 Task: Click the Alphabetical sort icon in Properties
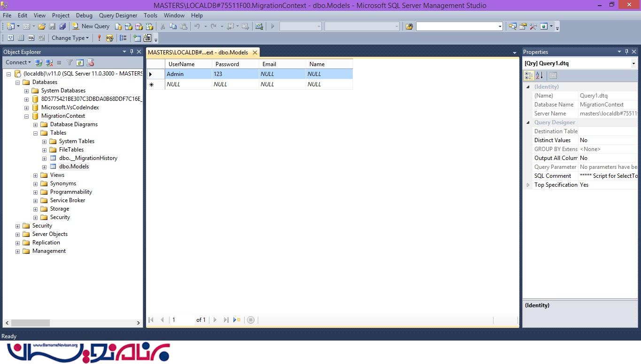click(x=539, y=75)
